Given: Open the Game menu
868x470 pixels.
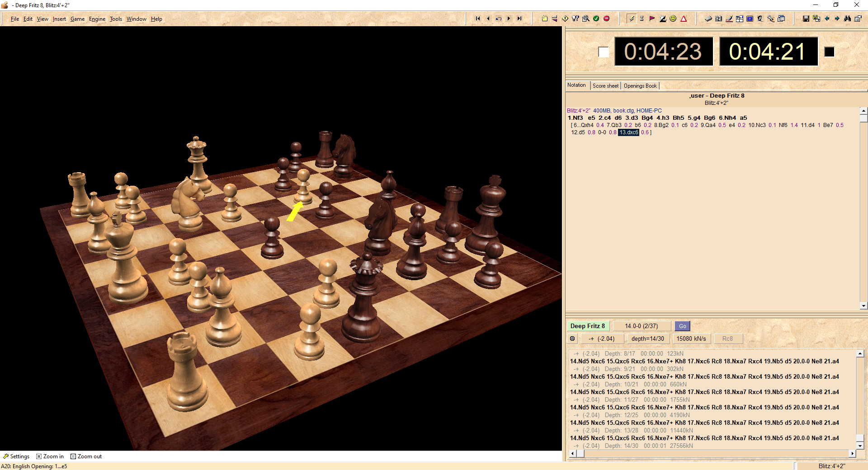Looking at the screenshot, I should click(77, 19).
